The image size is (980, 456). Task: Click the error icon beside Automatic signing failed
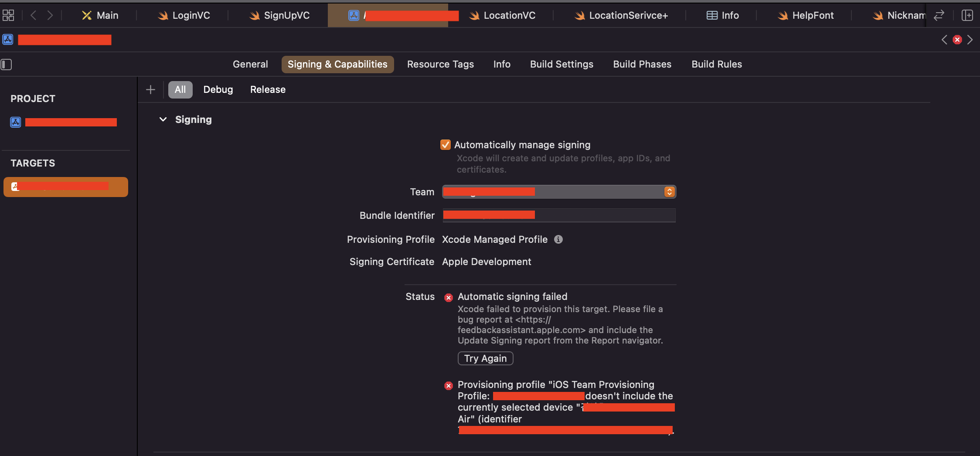[x=448, y=298]
